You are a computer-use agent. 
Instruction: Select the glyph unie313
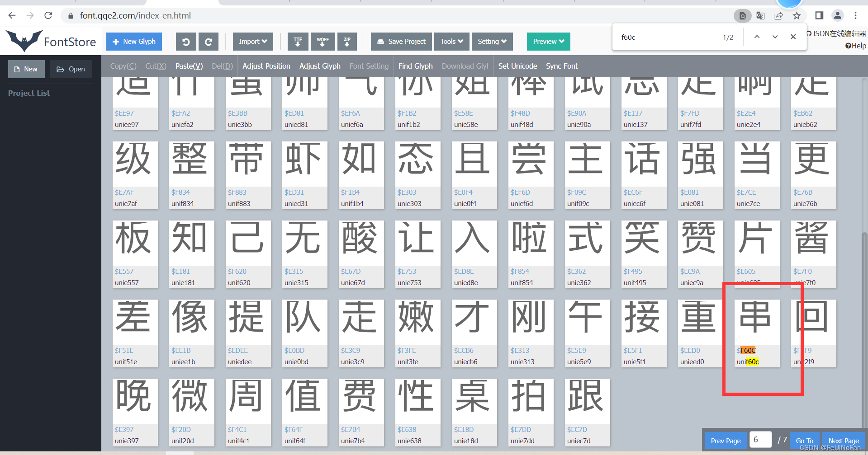tap(531, 333)
